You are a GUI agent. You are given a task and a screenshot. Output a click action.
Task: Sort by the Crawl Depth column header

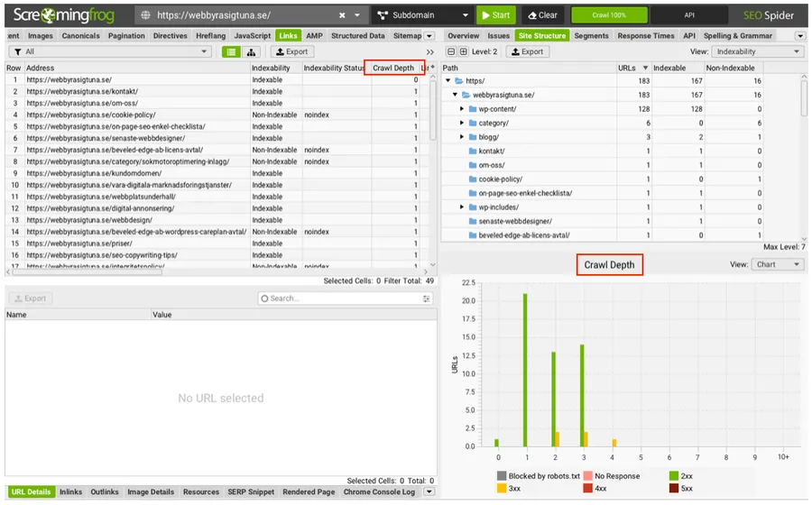tap(393, 68)
